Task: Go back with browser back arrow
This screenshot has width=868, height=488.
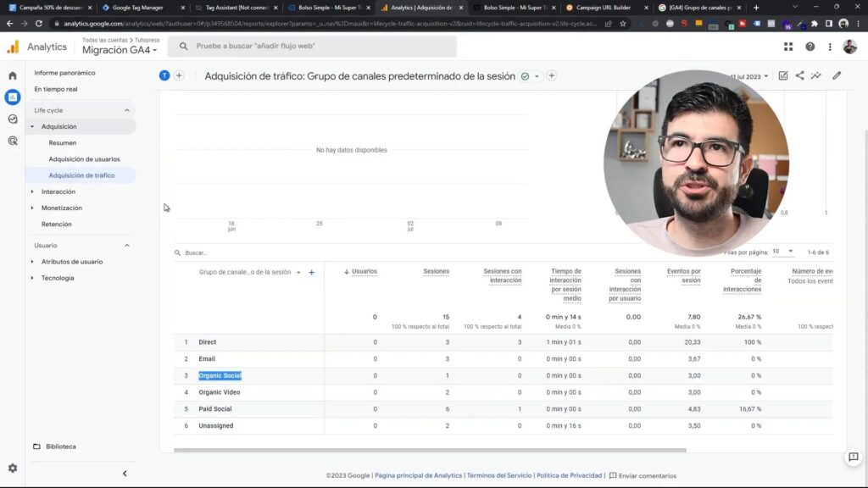Action: pyautogui.click(x=9, y=24)
